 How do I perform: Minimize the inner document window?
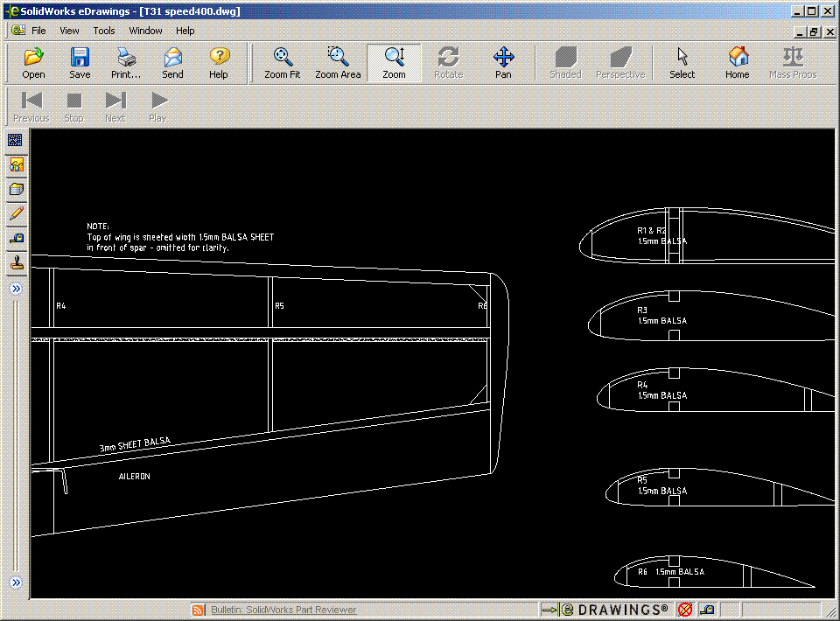[800, 32]
